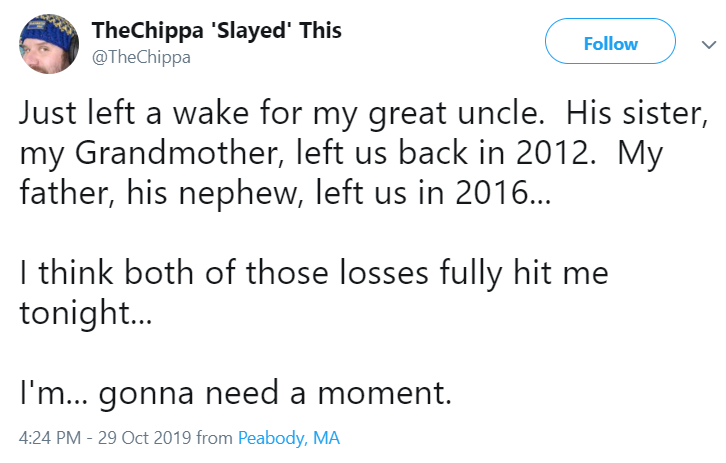The height and width of the screenshot is (463, 726).
Task: Click the display name TheChippa 'Slayed' This
Action: (216, 31)
